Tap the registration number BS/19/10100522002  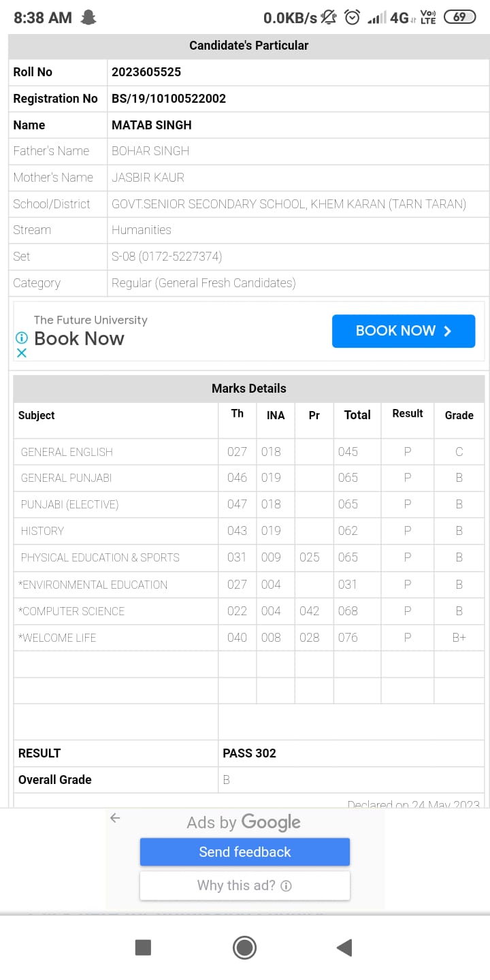pyautogui.click(x=169, y=99)
